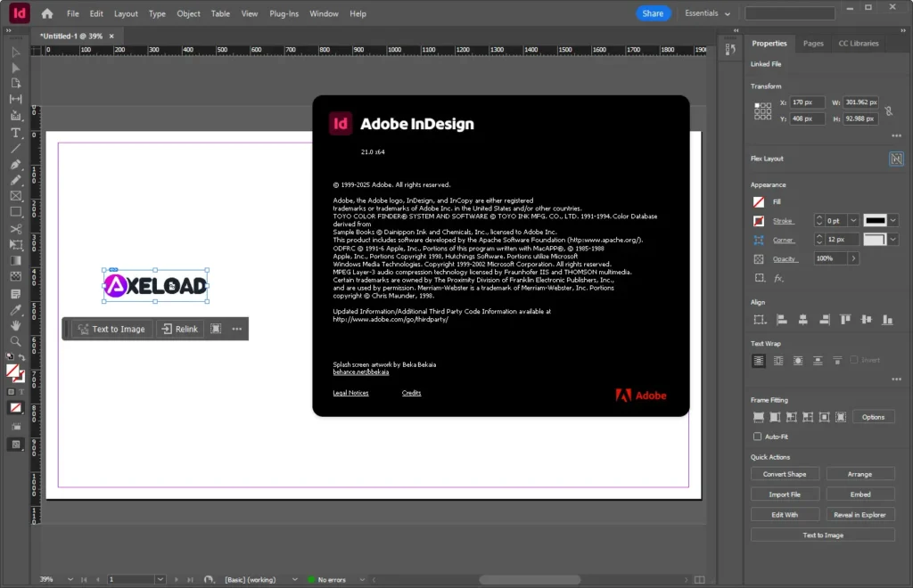This screenshot has width=913, height=588.
Task: Open the Window menu
Action: click(x=324, y=13)
